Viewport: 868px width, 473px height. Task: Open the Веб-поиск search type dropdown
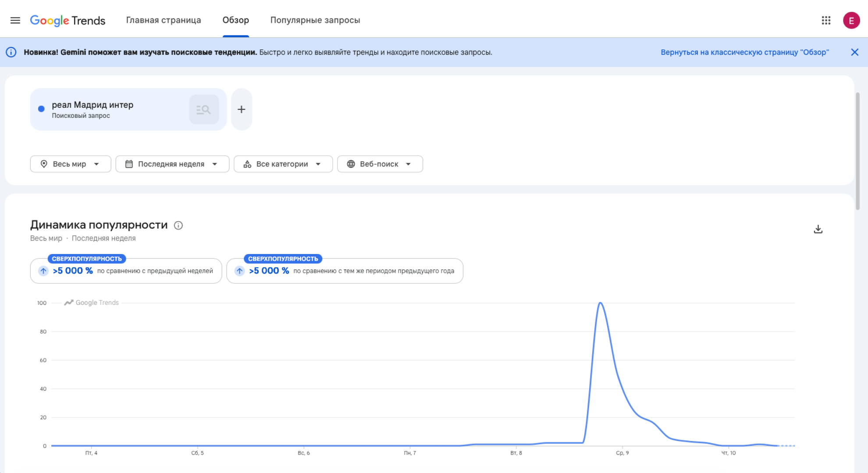click(380, 164)
